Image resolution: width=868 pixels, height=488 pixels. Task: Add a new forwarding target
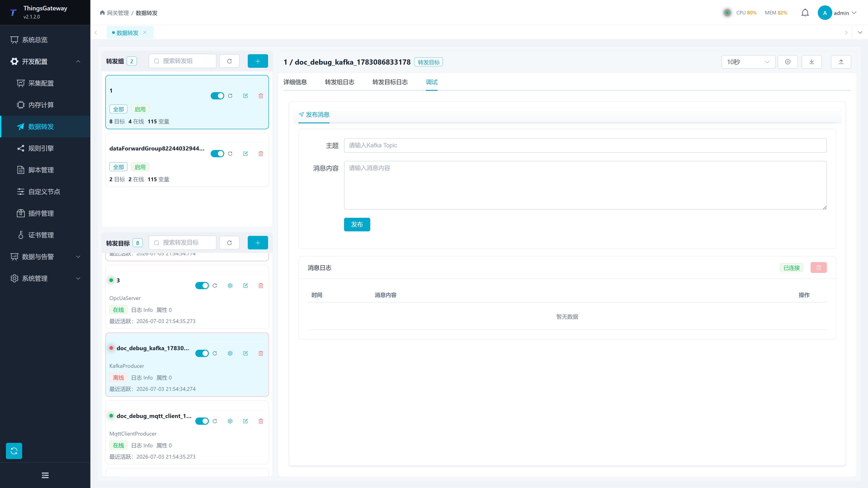[x=258, y=242]
